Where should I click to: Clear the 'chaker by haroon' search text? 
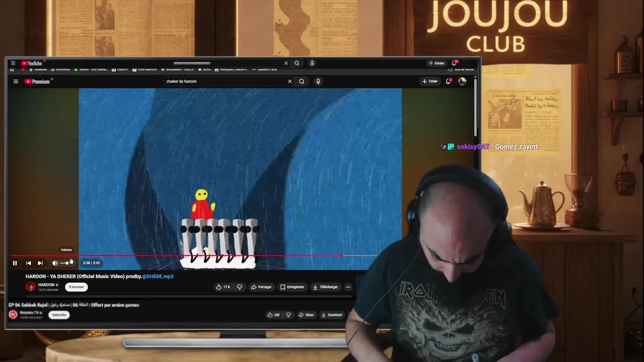tap(290, 81)
